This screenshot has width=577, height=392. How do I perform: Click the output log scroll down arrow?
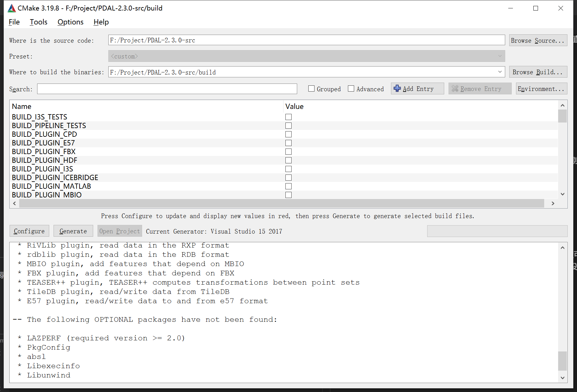(x=562, y=378)
